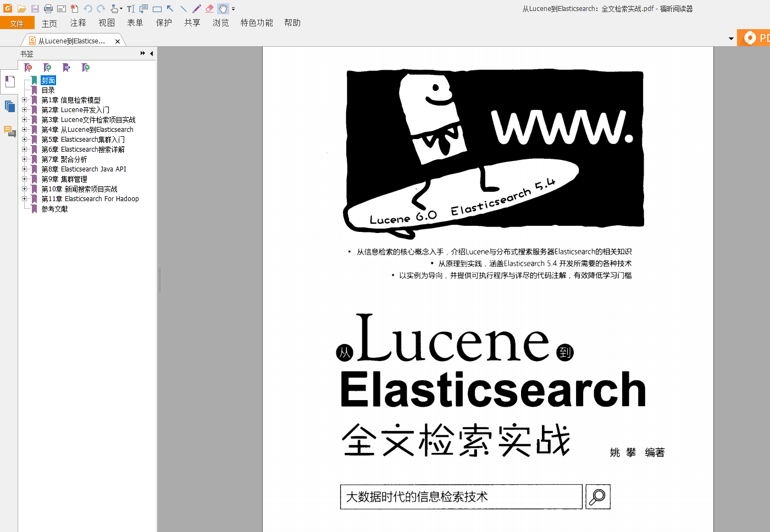The width and height of the screenshot is (770, 532).
Task: Add a new bookmark
Action: coord(47,68)
